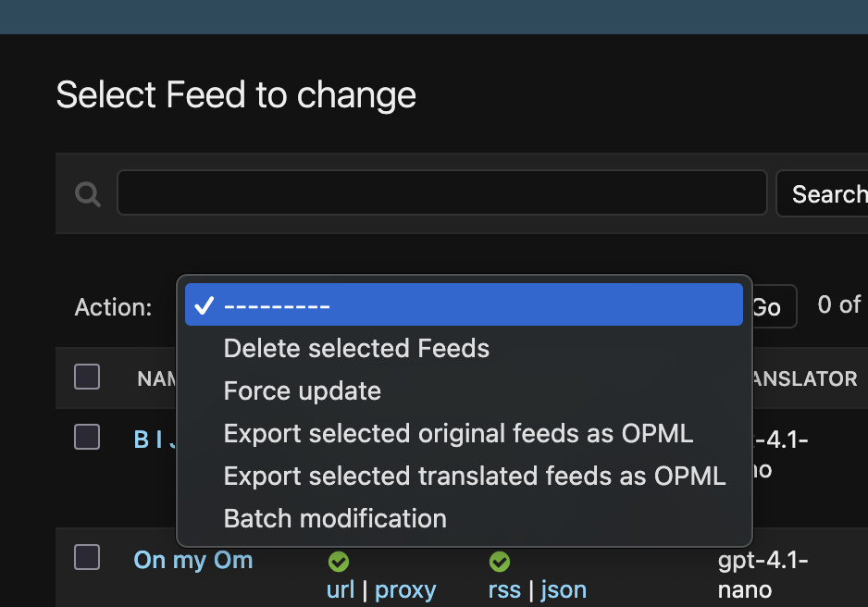Pick Force update from the action list
868x607 pixels.
click(302, 390)
